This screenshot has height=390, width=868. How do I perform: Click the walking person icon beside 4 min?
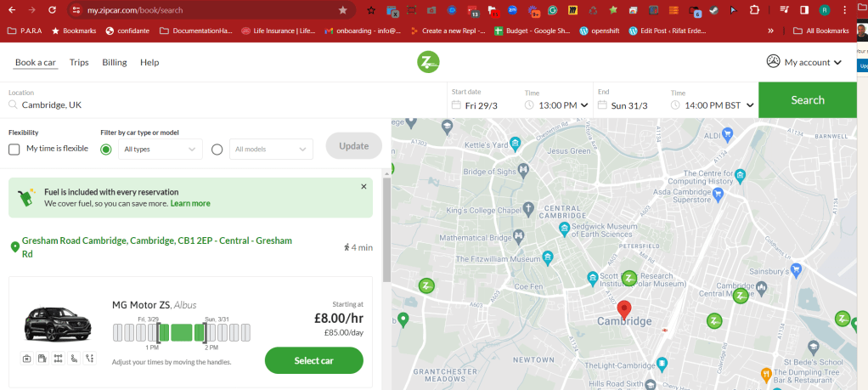point(347,247)
